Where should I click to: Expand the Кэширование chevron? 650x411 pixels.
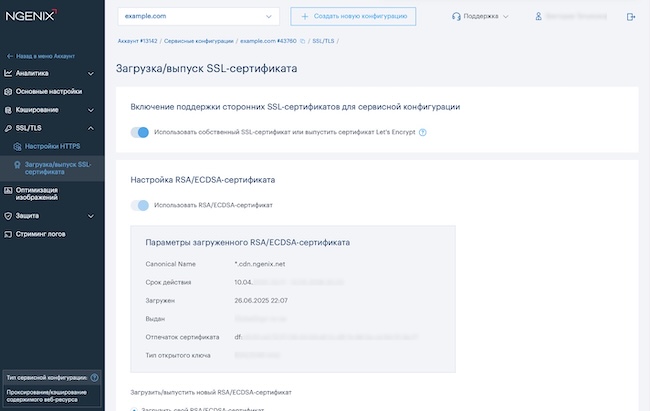click(91, 110)
